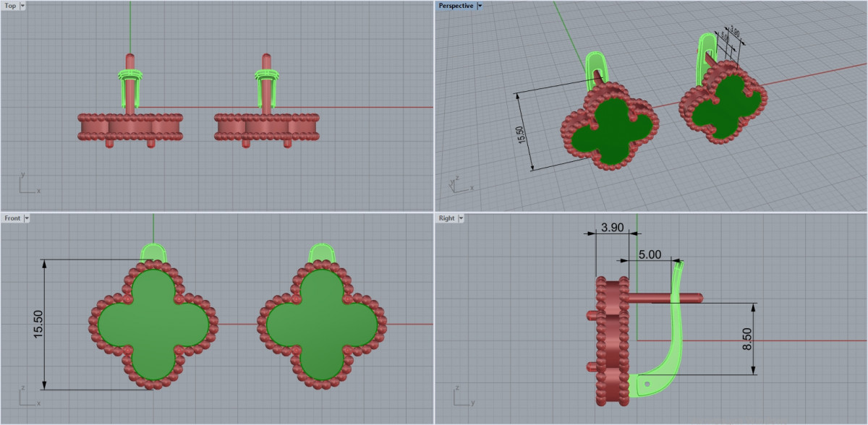This screenshot has width=868, height=425.
Task: Click the z-y axis icon in Right viewport
Action: coord(461,397)
